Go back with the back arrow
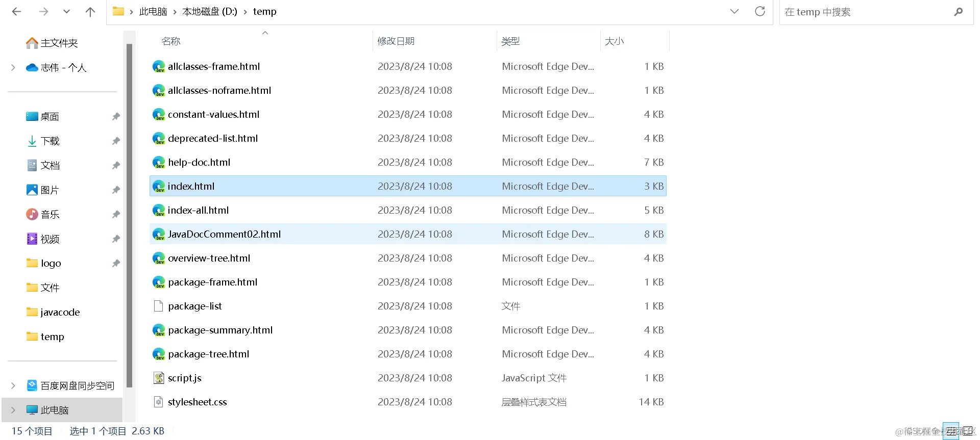The image size is (980, 440). tap(16, 12)
